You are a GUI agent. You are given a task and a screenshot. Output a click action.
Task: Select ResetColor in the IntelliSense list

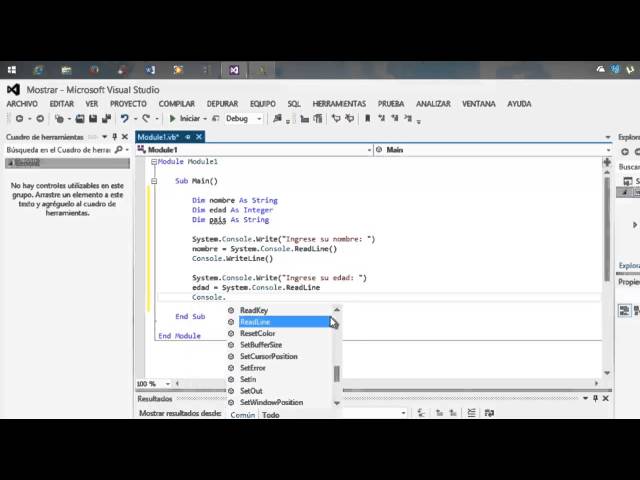click(257, 333)
